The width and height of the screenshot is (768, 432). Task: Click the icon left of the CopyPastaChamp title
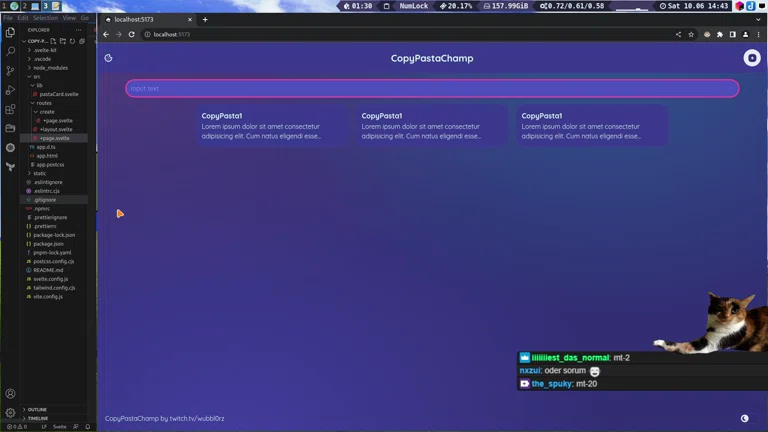[x=108, y=58]
